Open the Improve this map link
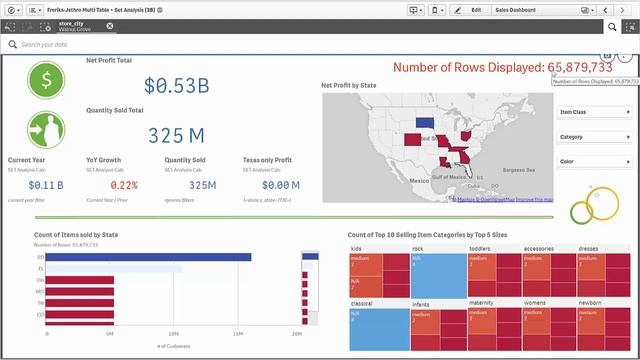Screen dimensions: 640x360 pyautogui.click(x=534, y=200)
